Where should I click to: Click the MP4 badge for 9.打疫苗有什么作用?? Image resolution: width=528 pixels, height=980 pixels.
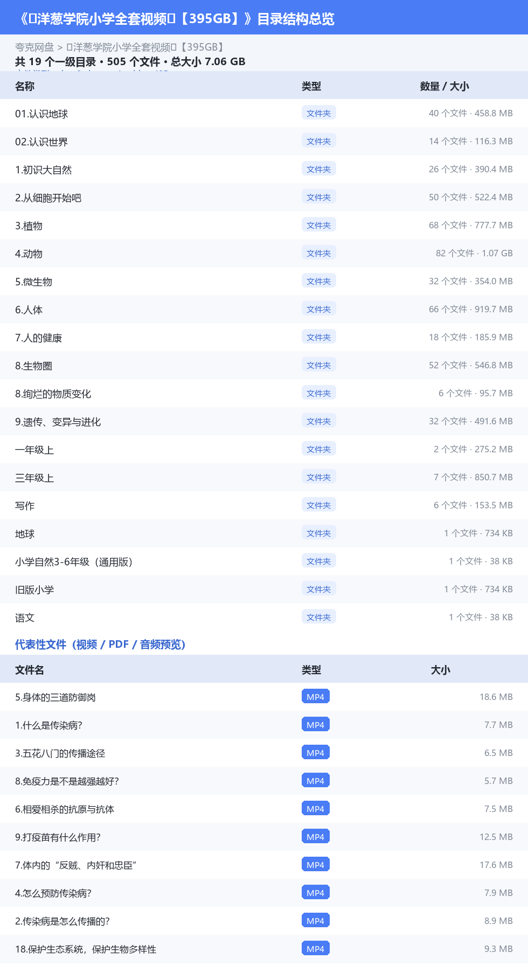(316, 837)
